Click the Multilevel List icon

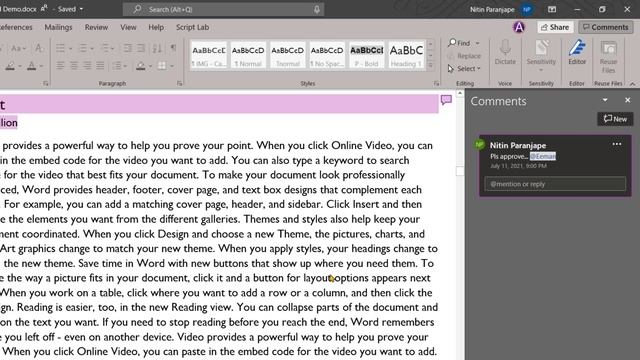point(105,48)
